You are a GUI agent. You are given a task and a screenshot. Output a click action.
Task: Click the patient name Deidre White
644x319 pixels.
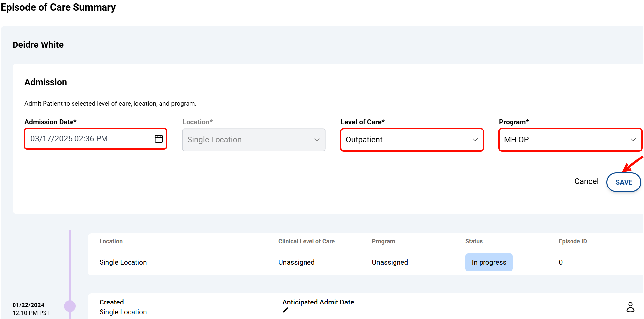pos(38,44)
